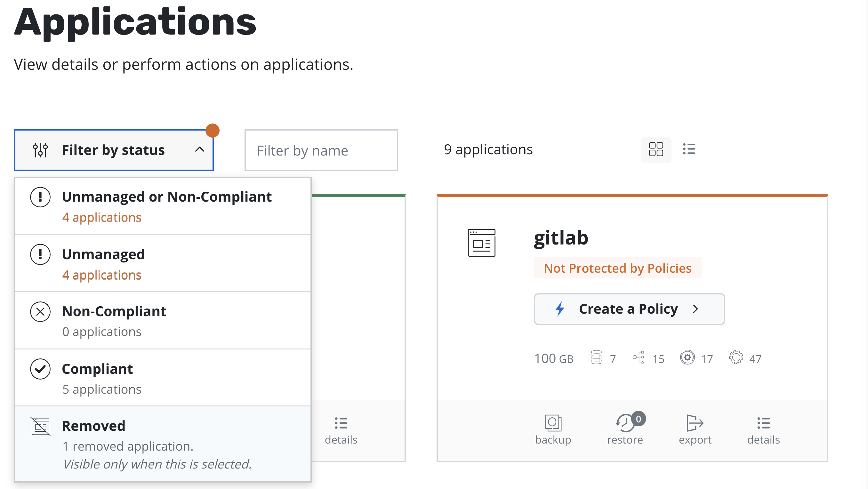Viewport: 868px width, 489px height.
Task: Click the chevron on Filter by status
Action: pyautogui.click(x=199, y=150)
